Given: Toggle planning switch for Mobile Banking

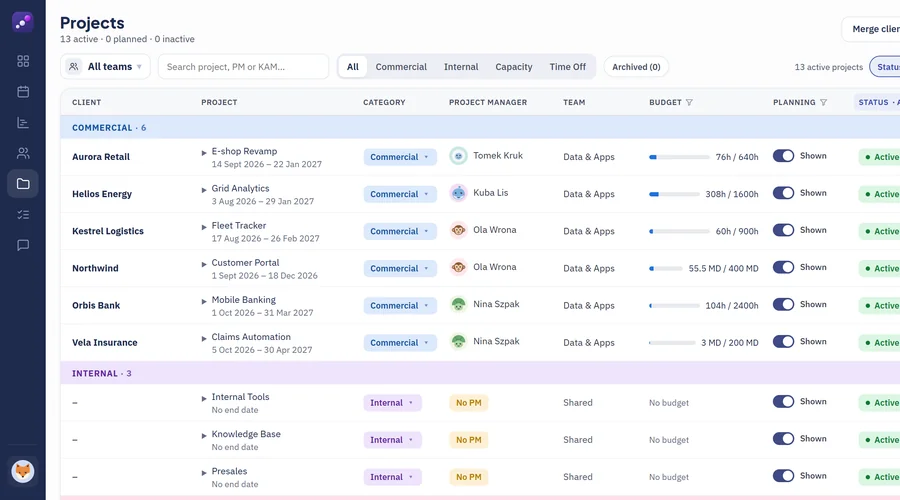Looking at the screenshot, I should [x=783, y=304].
